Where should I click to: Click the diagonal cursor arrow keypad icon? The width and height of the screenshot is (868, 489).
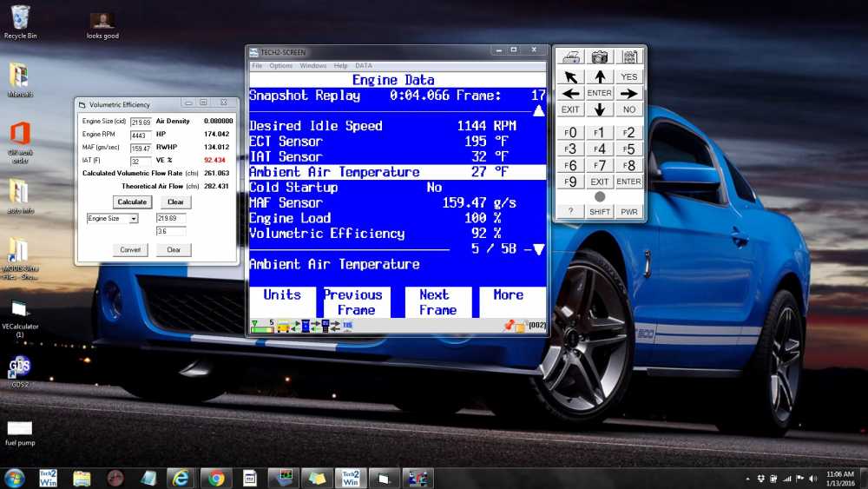tap(570, 76)
